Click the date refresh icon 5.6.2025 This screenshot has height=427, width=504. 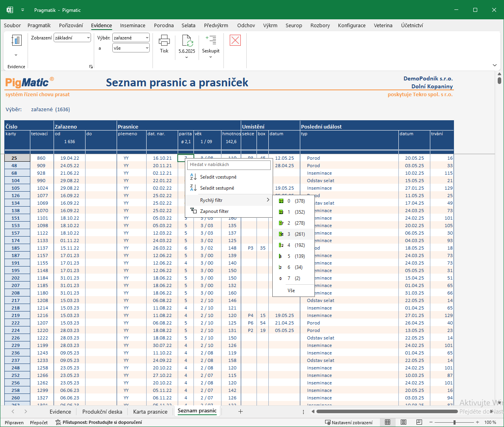tap(187, 40)
